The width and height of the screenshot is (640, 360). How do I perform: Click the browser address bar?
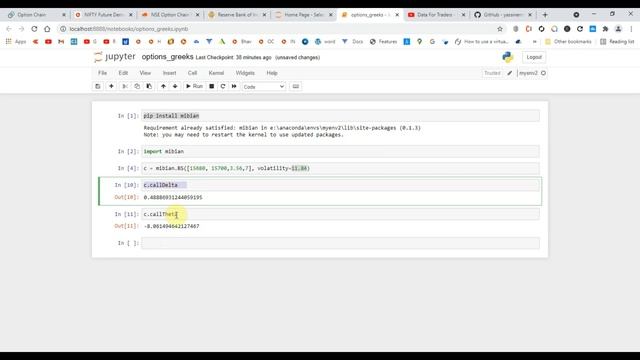click(278, 29)
